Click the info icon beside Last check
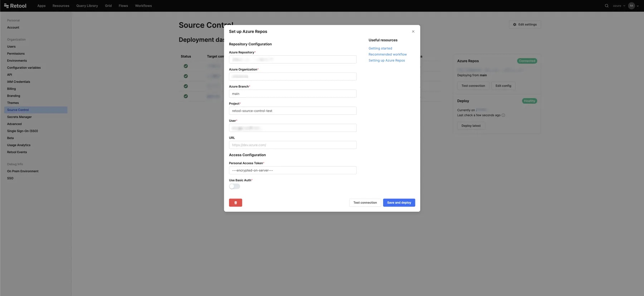644x296 pixels. [503, 115]
